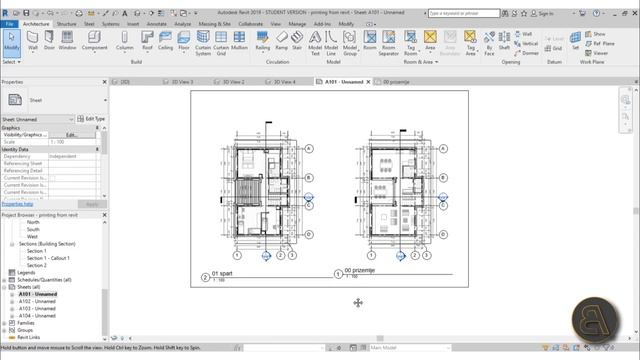The height and width of the screenshot is (360, 640).
Task: Select the Curtain Grid tool
Action: pos(221,43)
